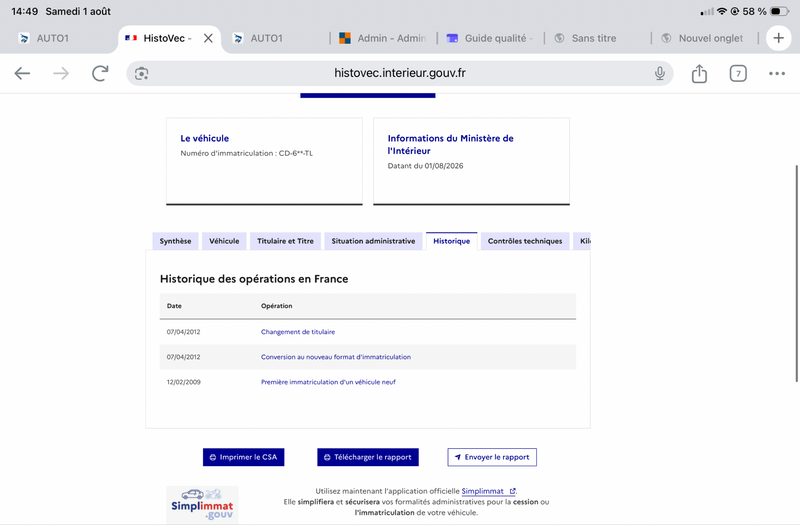Switch to Nouvel onglet tab
800x525 pixels.
click(x=704, y=38)
